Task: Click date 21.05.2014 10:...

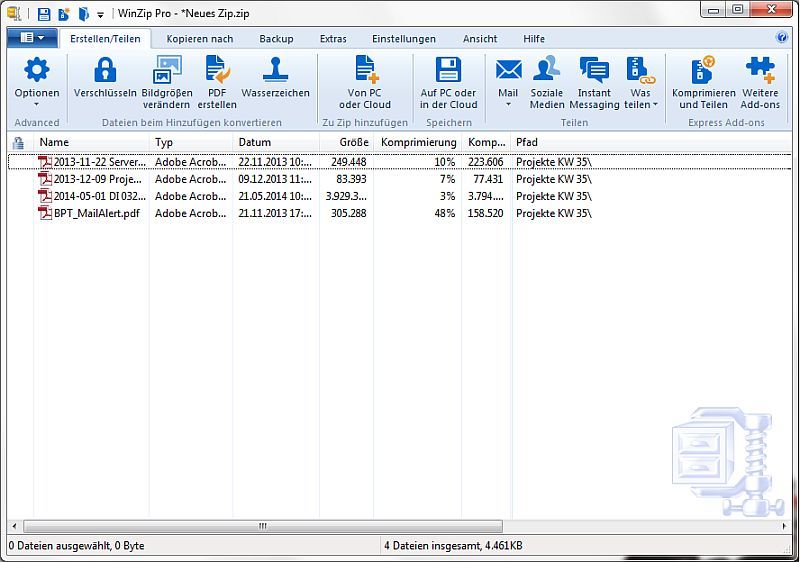Action: (x=275, y=196)
